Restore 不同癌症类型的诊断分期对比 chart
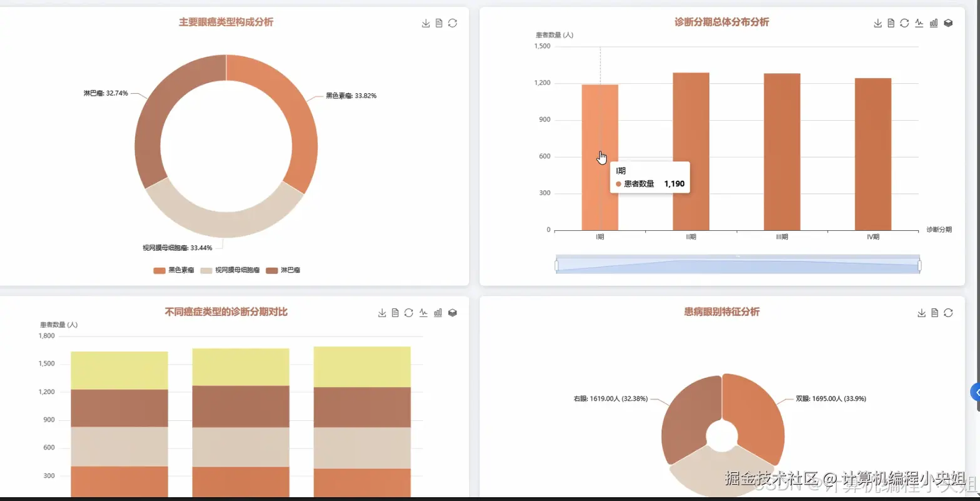The height and width of the screenshot is (501, 980). click(x=409, y=313)
